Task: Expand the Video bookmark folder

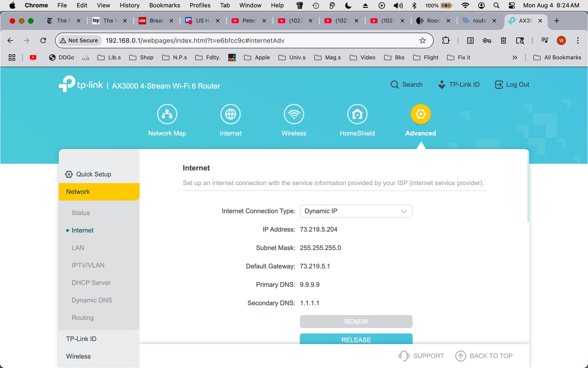Action: coord(362,57)
